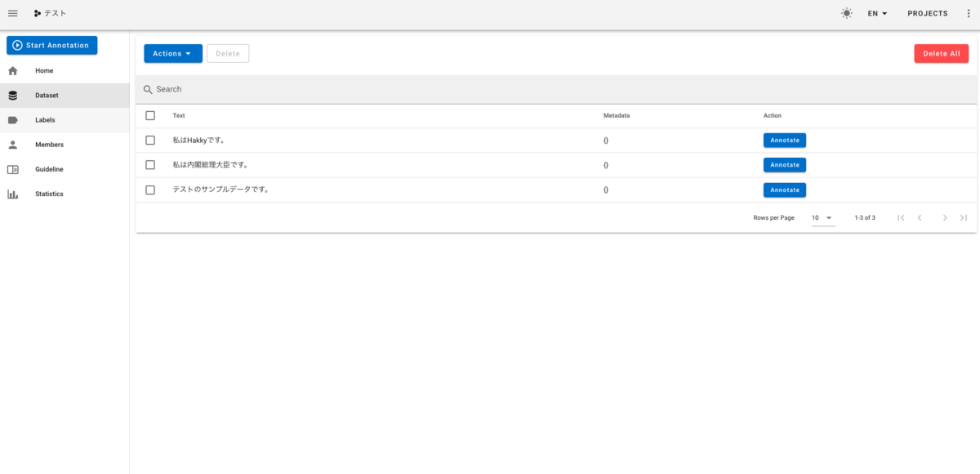
Task: Check the row 私はHakkyです。
Action: [150, 140]
